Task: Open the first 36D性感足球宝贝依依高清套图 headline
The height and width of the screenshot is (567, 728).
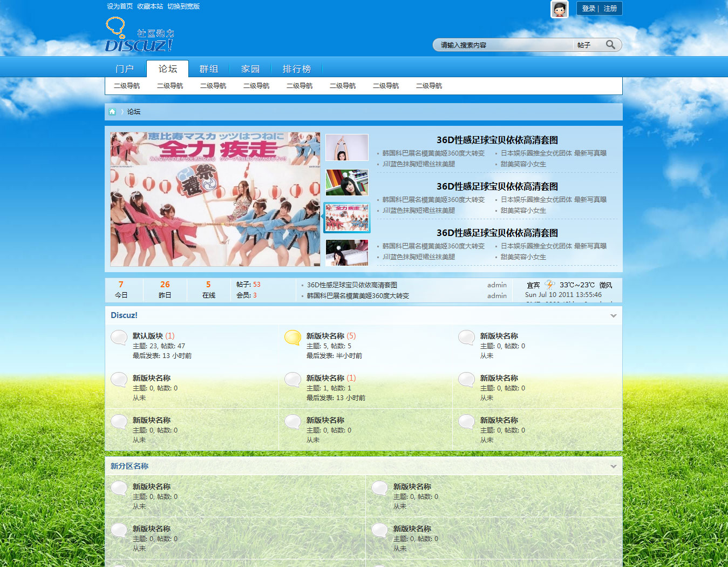Action: click(497, 140)
